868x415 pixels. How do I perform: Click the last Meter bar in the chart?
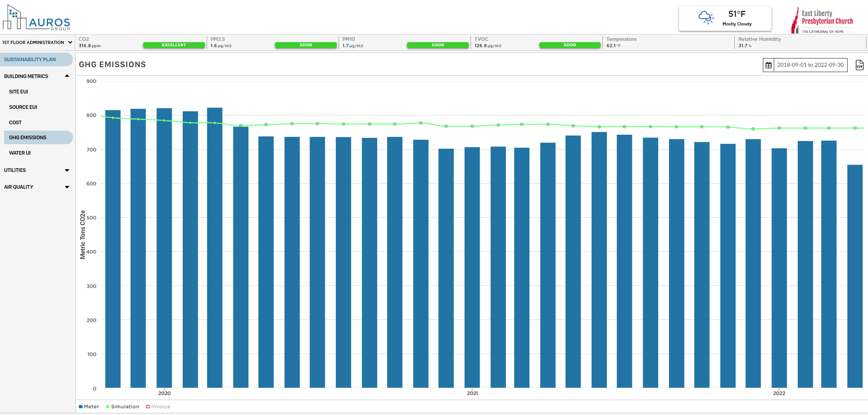854,277
